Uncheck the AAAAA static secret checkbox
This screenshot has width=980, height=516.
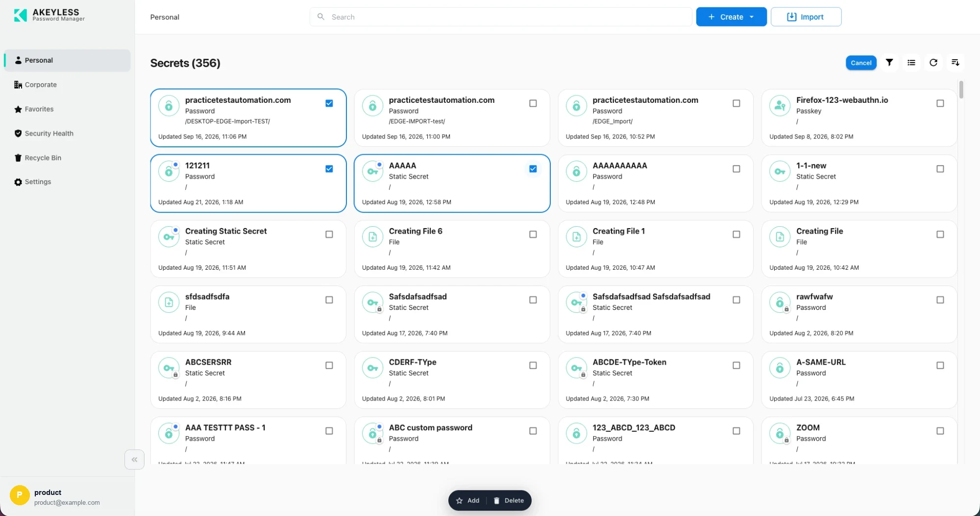[533, 169]
